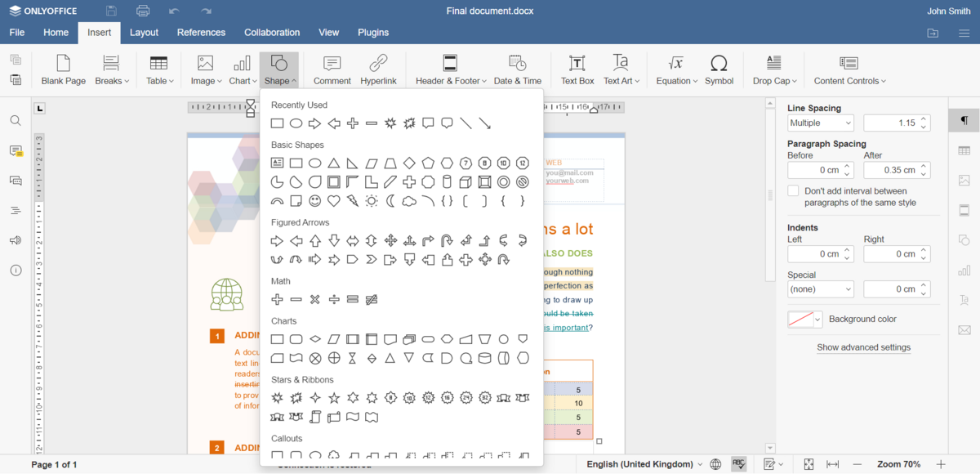Zoom out with the minus button
980x474 pixels.
coord(857,464)
